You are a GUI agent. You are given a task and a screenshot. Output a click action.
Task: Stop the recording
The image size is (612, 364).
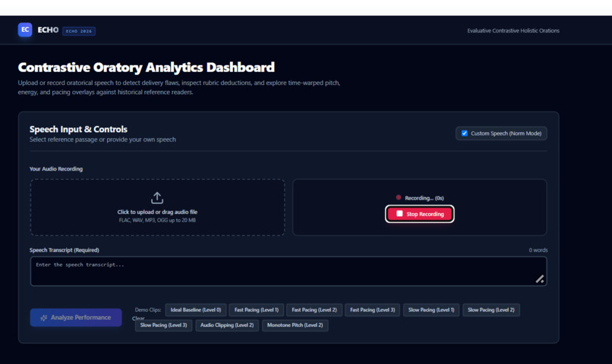[420, 214]
